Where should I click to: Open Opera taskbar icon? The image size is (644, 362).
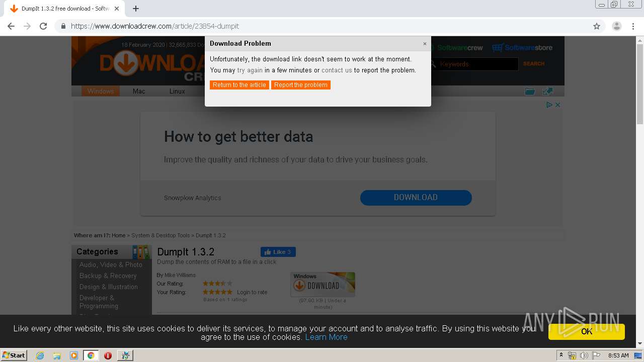point(108,355)
